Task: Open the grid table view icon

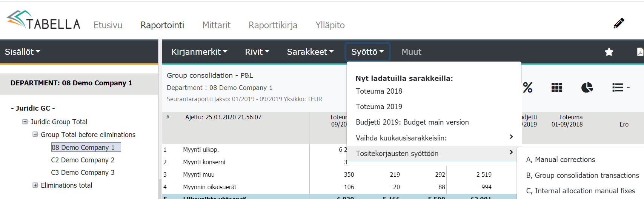Action: point(557,88)
